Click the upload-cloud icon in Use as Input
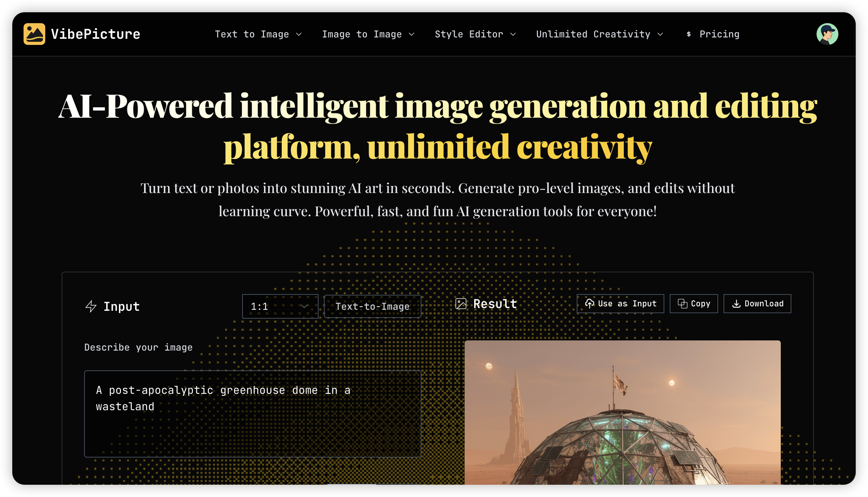The width and height of the screenshot is (868, 497). tap(591, 303)
